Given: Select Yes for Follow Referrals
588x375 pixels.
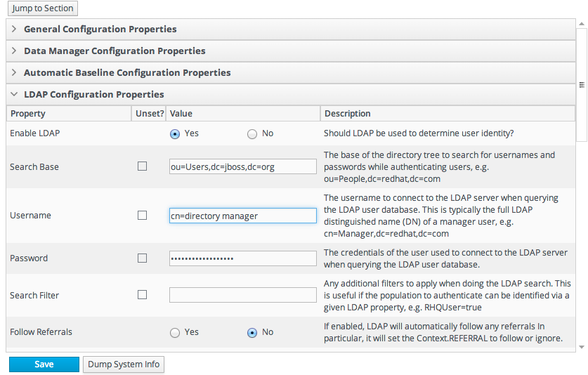Looking at the screenshot, I should 175,333.
